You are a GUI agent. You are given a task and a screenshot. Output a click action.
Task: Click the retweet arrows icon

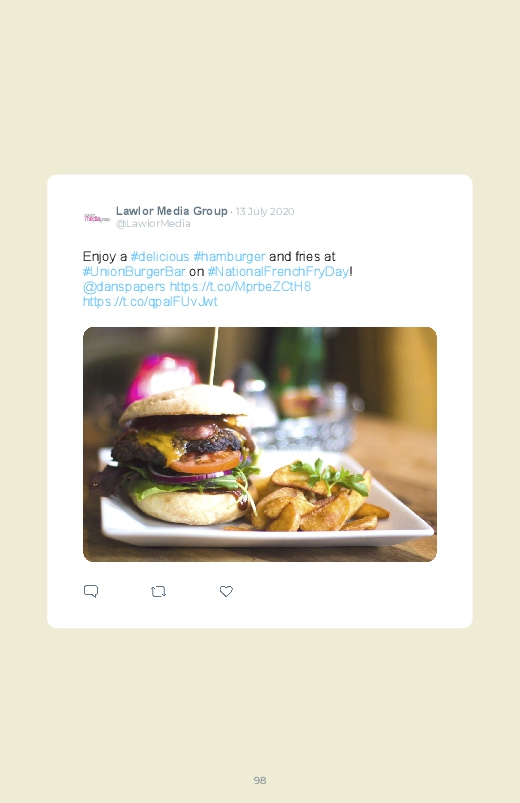158,591
